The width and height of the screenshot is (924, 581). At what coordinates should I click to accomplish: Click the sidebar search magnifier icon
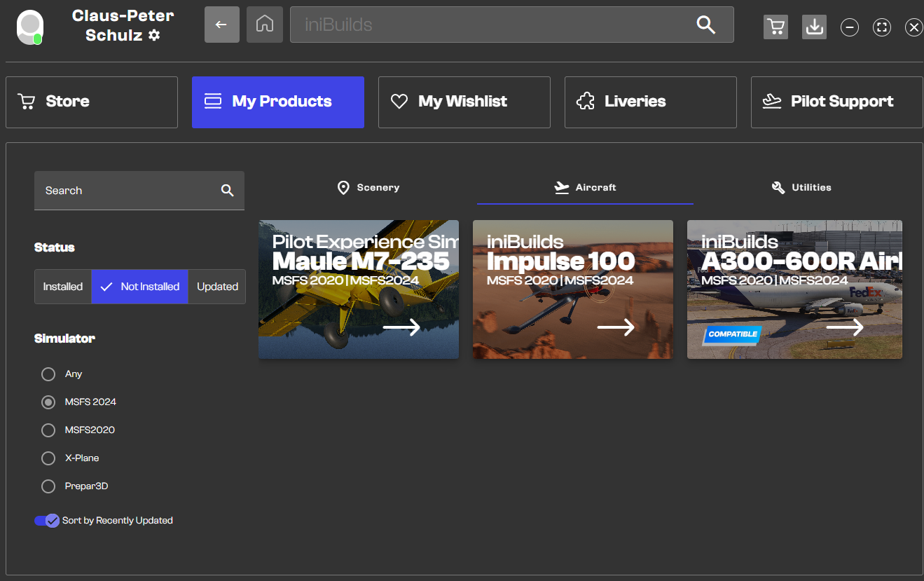click(x=227, y=191)
